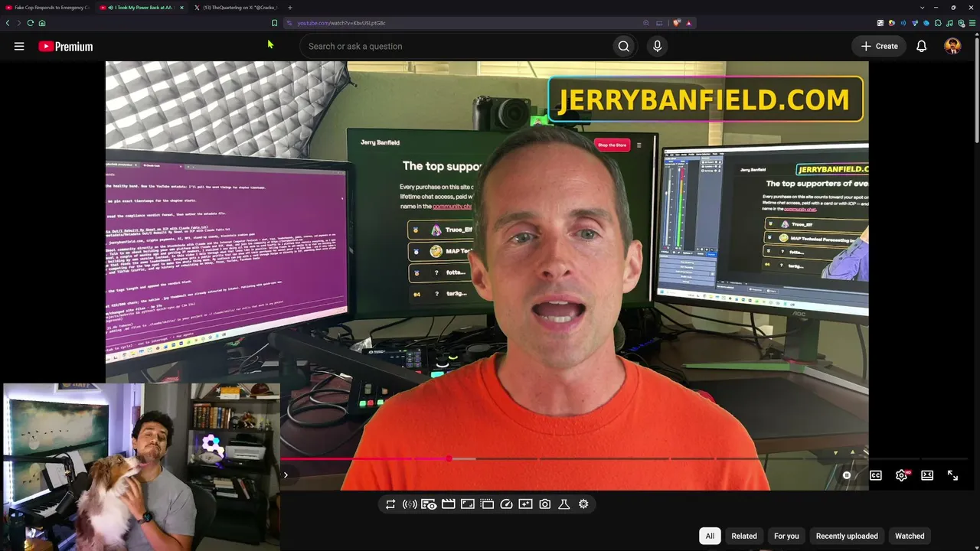Start voice search with the microphone

point(657,46)
